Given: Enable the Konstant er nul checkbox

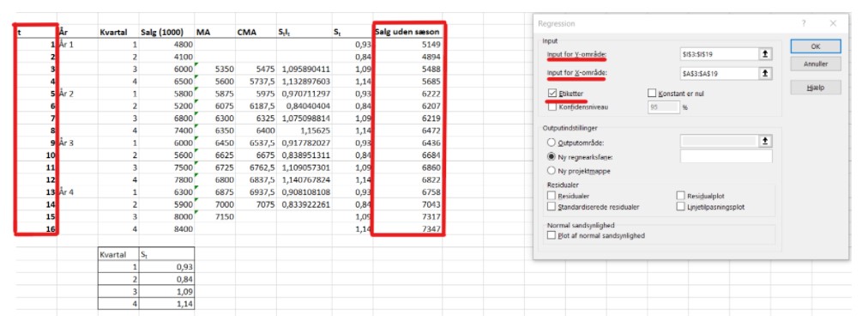Looking at the screenshot, I should tap(651, 94).
